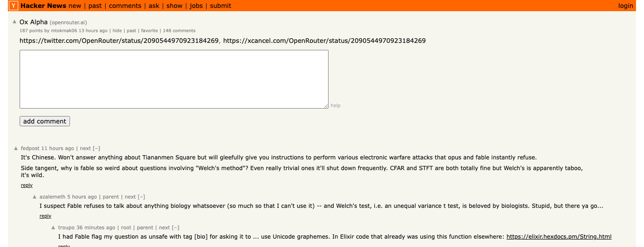Log in via the login link
Screen dimensions: 644x247
pos(625,6)
